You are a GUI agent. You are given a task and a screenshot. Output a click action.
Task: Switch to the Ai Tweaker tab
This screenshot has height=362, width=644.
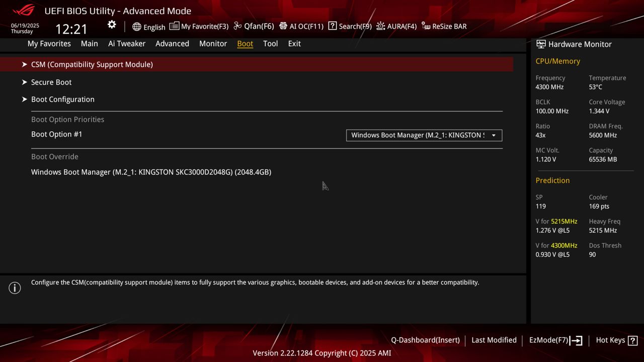127,44
